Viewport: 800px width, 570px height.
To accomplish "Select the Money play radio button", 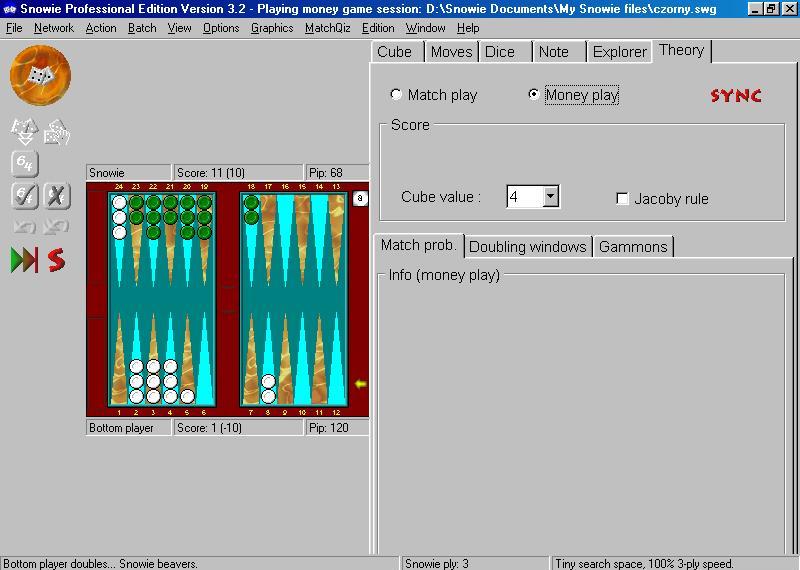I will pos(534,95).
